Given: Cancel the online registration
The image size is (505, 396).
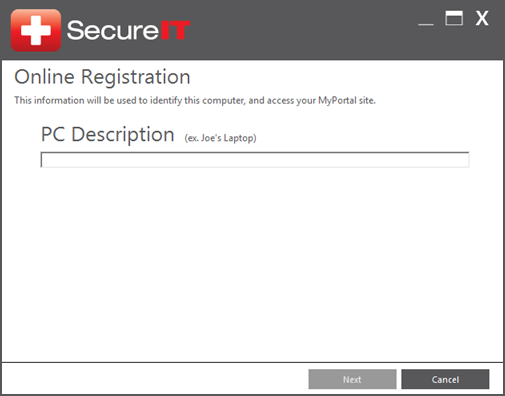Looking at the screenshot, I should tap(445, 379).
